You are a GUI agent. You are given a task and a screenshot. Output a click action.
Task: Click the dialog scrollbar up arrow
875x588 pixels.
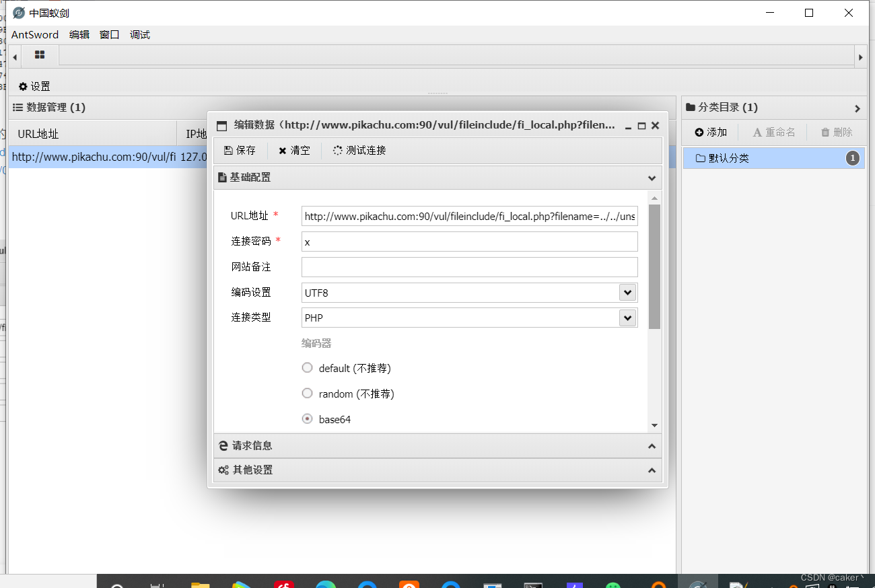click(x=654, y=198)
